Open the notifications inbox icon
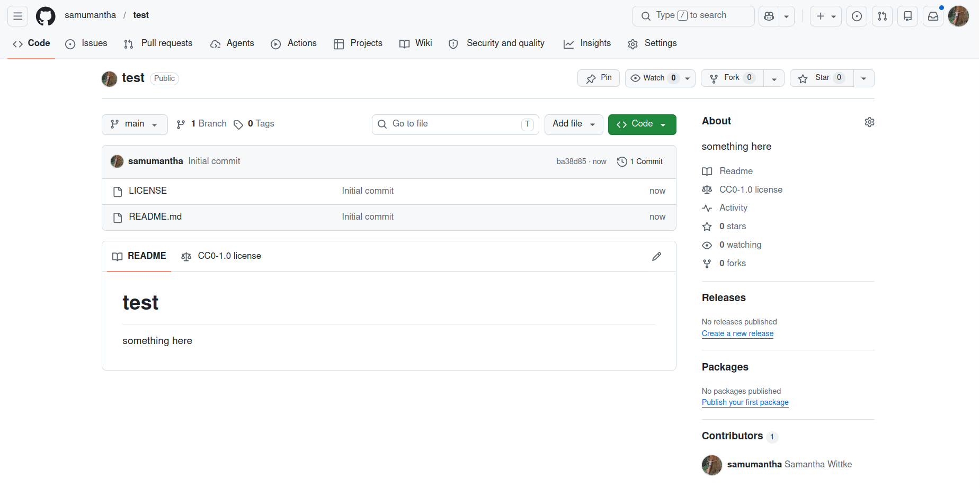 tap(933, 16)
